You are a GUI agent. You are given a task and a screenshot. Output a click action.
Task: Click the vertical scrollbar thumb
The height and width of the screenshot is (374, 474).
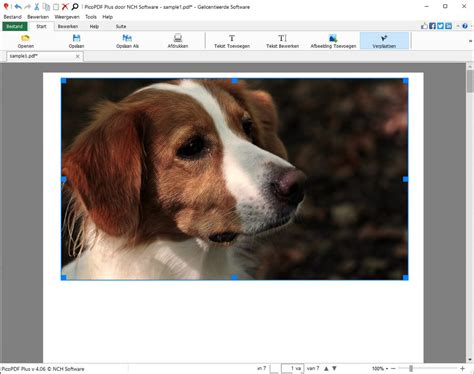[x=470, y=81]
